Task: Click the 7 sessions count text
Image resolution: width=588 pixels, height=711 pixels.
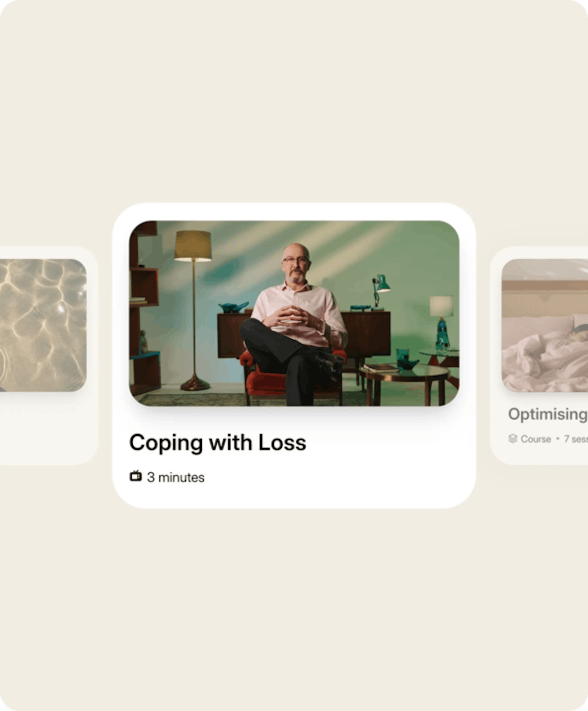Action: coord(576,439)
